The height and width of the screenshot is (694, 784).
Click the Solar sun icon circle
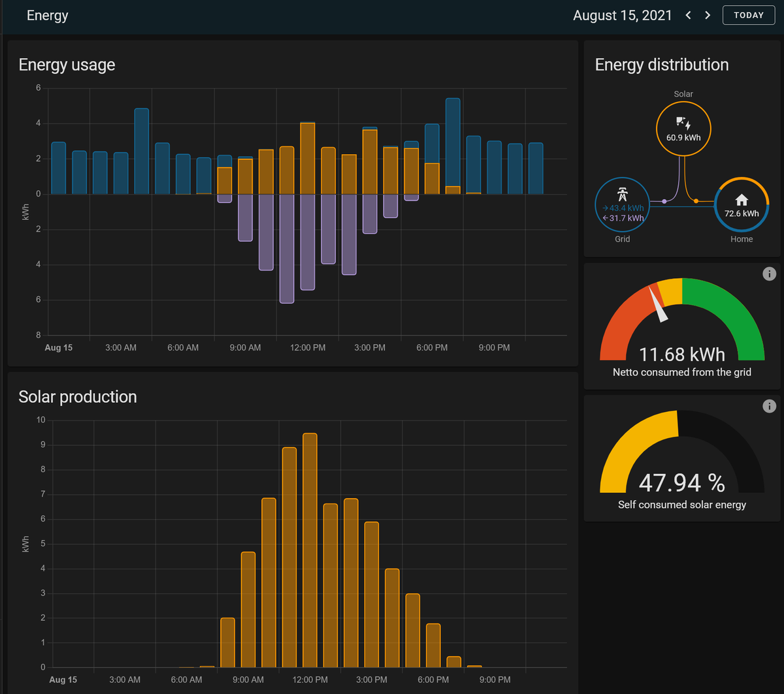(x=683, y=129)
